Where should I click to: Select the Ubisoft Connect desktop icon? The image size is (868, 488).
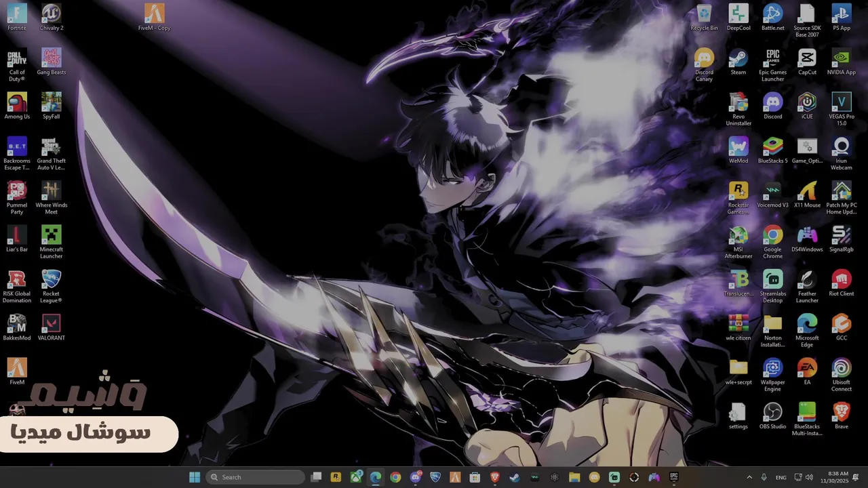pyautogui.click(x=842, y=375)
